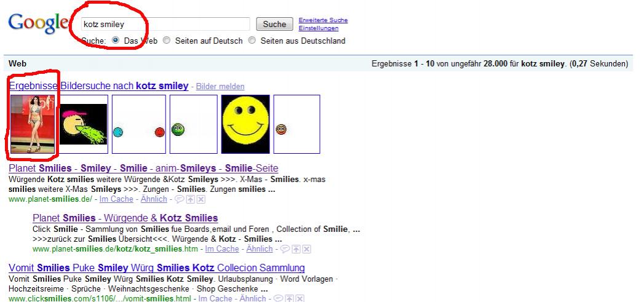Open comment bubble icon for kotz_smilies.htm result

tap(285, 249)
